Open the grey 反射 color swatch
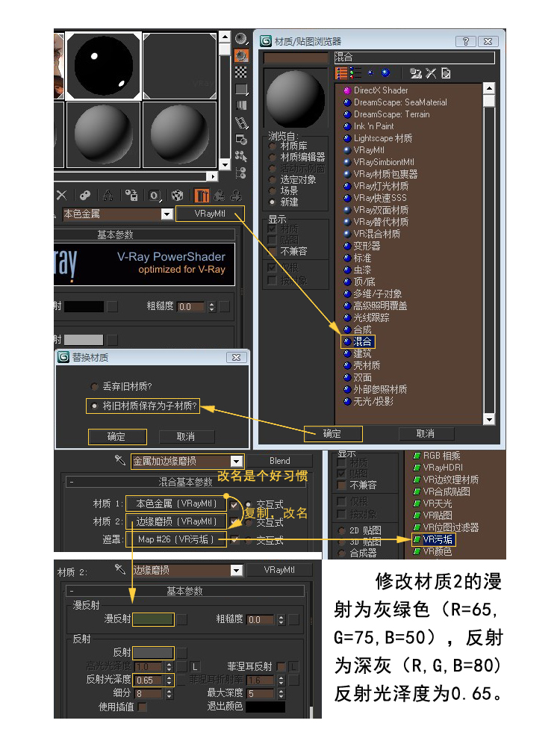The width and height of the screenshot is (560, 747). pyautogui.click(x=153, y=653)
